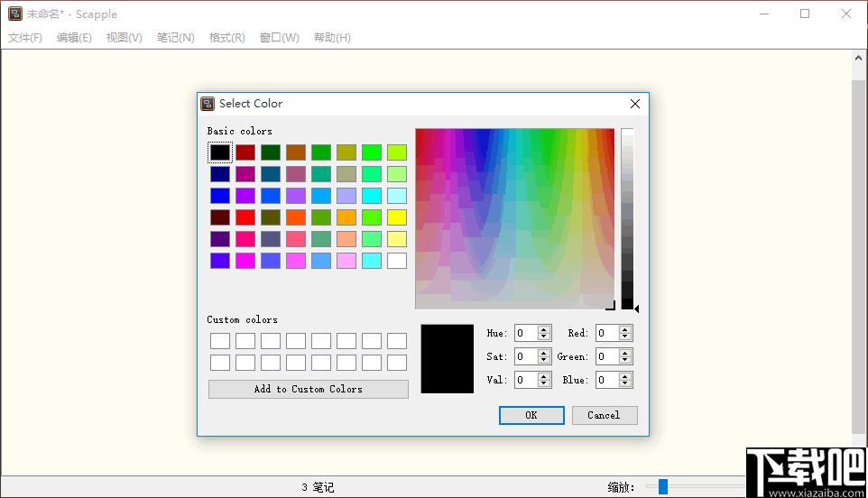Increase Green with up stepper arrow
Image resolution: width=868 pixels, height=498 pixels.
pos(625,353)
